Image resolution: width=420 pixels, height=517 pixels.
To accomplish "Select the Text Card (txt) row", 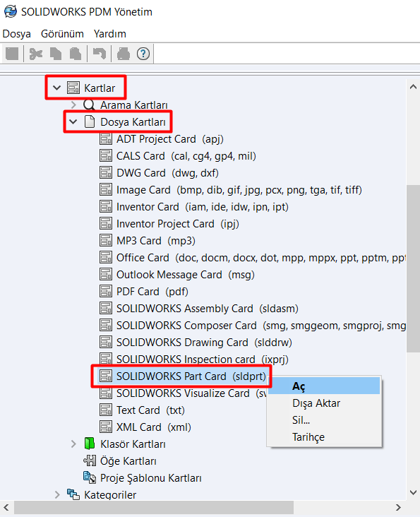I will pos(142,410).
